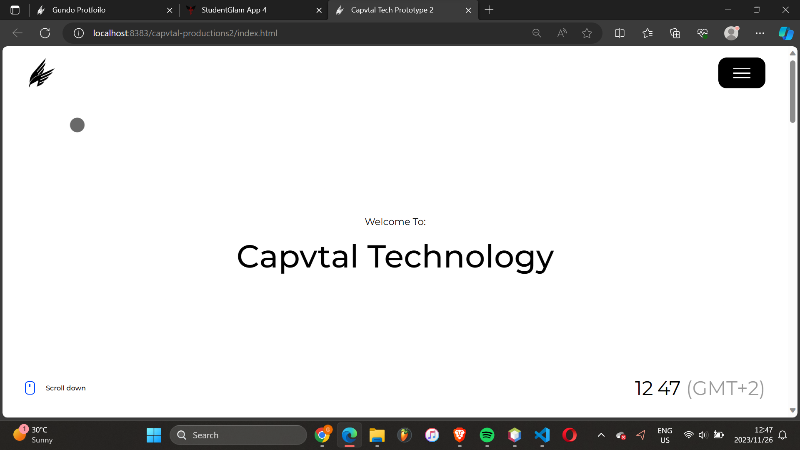
Task: Toggle read aloud for the page
Action: pos(562,33)
